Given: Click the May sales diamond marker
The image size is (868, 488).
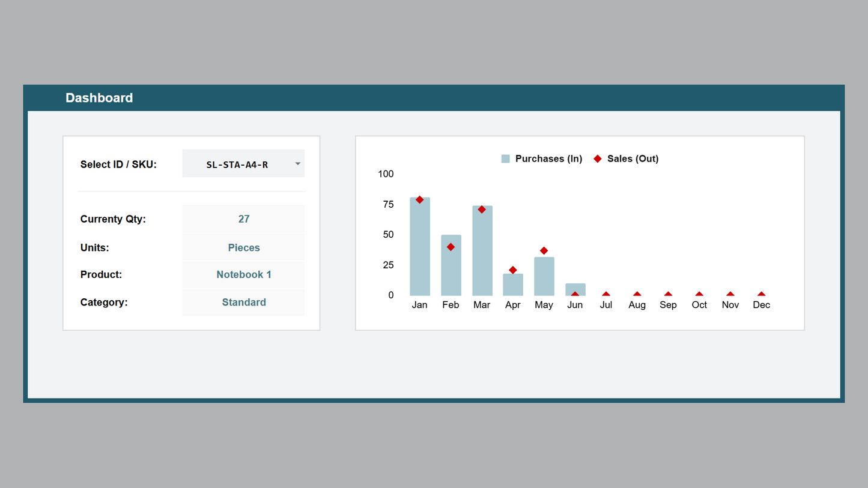Looking at the screenshot, I should (x=544, y=251).
